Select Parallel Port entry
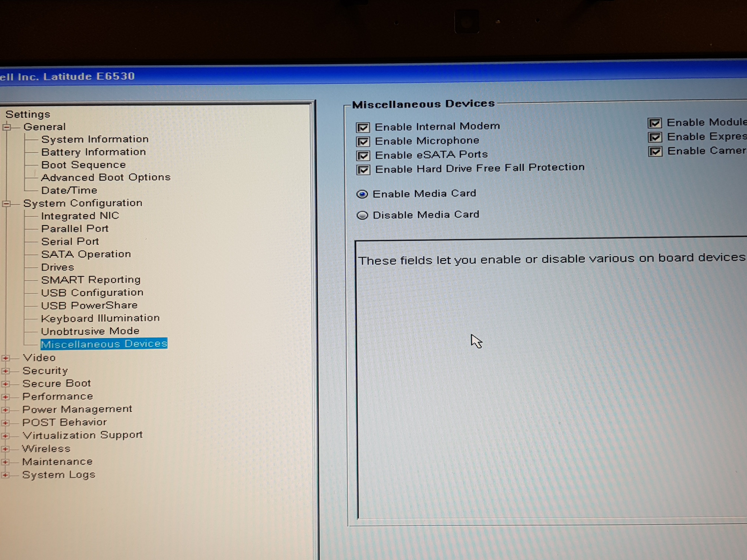 75,229
